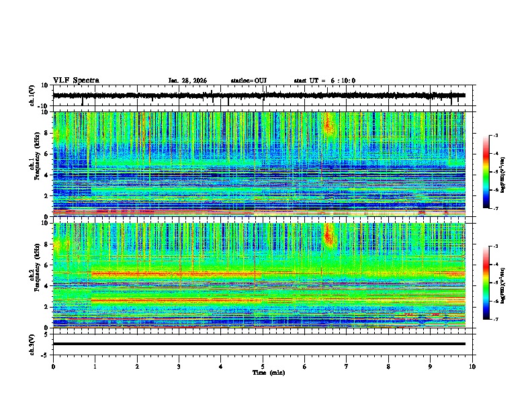This screenshot has height=411, width=532.
Task: Select the ch.2 "Frequency (kHz)" axis label
Action: pyautogui.click(x=37, y=267)
